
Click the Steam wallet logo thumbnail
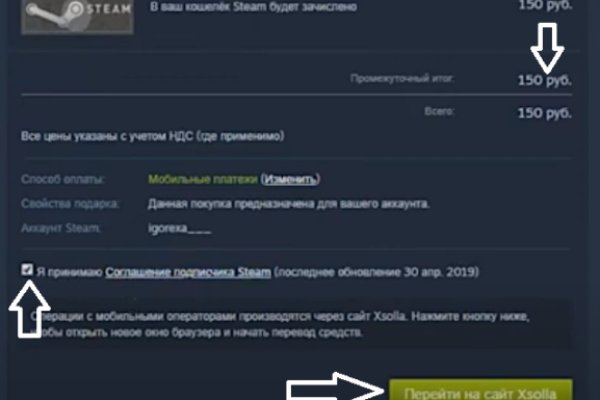(x=78, y=16)
